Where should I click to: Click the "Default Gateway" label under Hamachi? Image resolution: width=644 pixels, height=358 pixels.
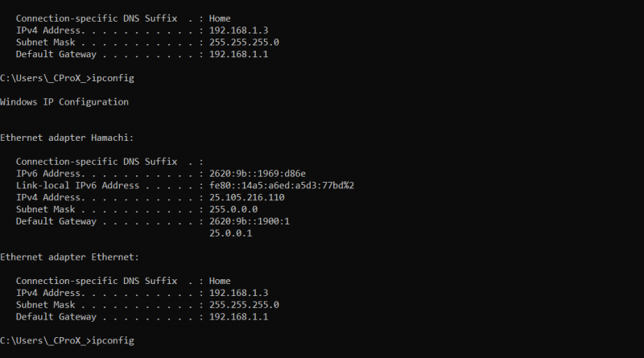56,221
